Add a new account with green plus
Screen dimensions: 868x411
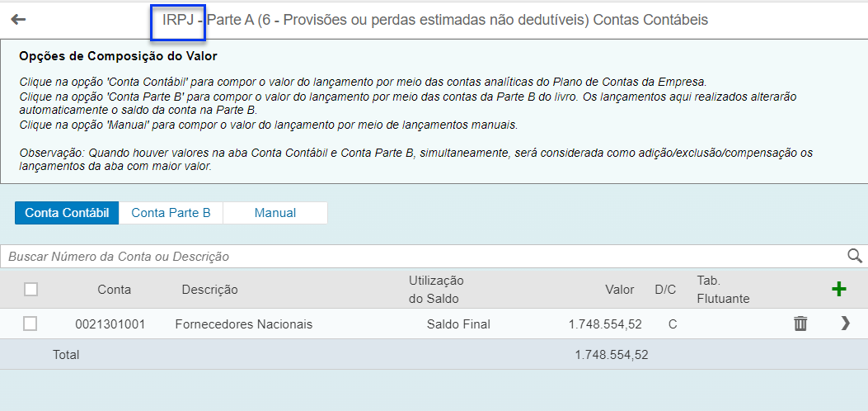tap(839, 289)
